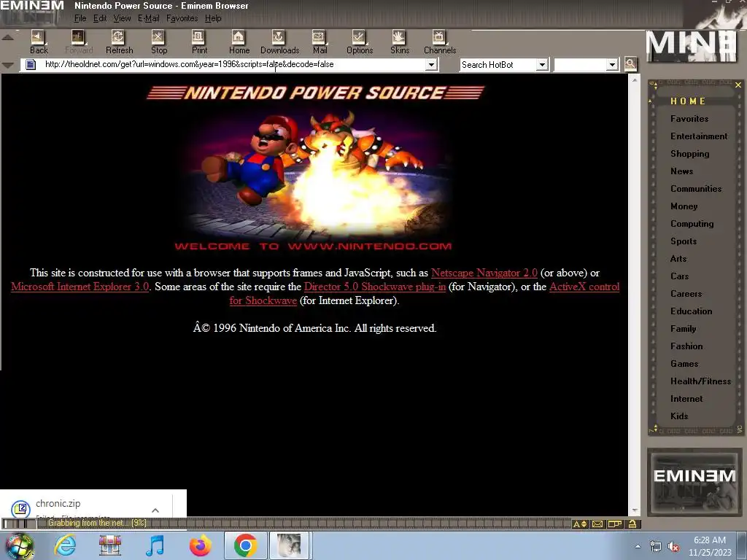This screenshot has height=560, width=747.
Task: Click the network tray icon
Action: [x=656, y=547]
